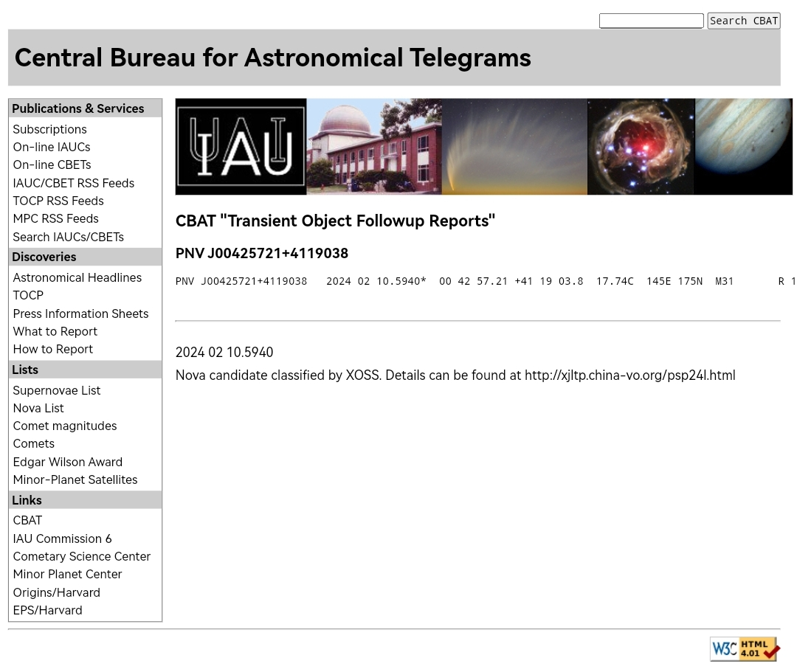Image resolution: width=797 pixels, height=672 pixels.
Task: Open Edgar Wilson Award page
Action: click(68, 463)
